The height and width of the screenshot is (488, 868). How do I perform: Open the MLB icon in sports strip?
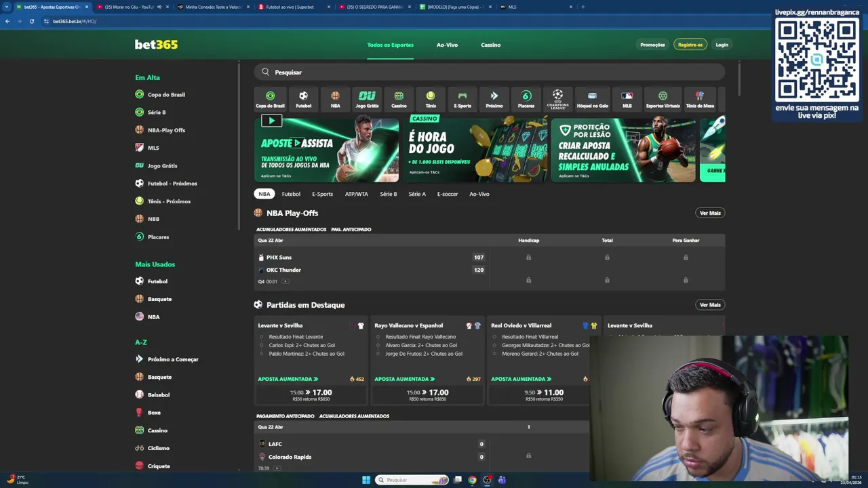pos(627,99)
